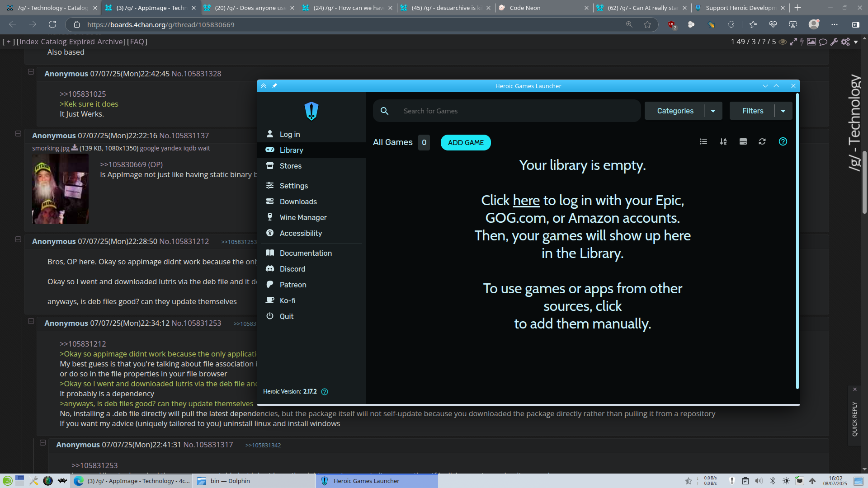
Task: Collapse post No.105831137 with its minus box
Action: coord(18,133)
